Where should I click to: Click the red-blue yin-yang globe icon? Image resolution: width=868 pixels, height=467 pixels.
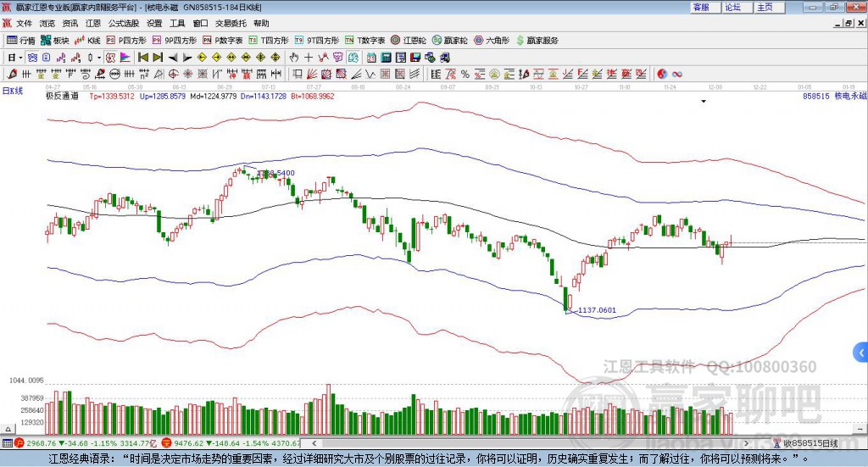point(661,74)
